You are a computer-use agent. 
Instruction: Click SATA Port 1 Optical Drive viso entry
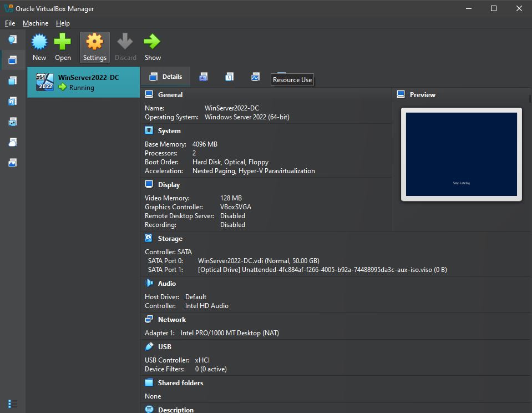[x=322, y=270]
